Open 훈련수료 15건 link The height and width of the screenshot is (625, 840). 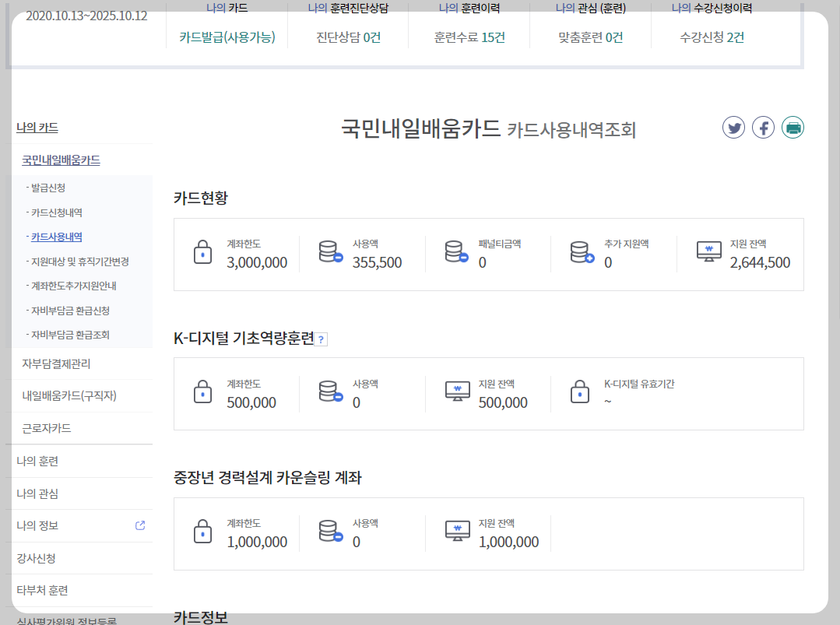click(x=469, y=37)
